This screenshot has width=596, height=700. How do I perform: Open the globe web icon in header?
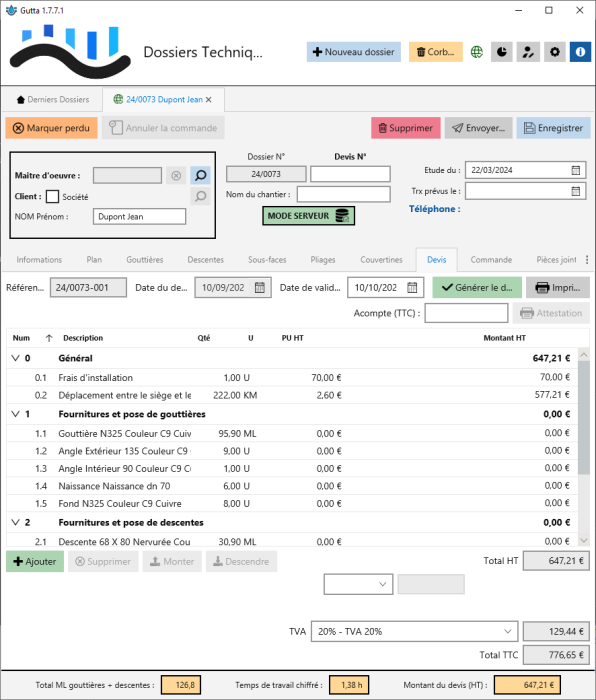point(476,52)
